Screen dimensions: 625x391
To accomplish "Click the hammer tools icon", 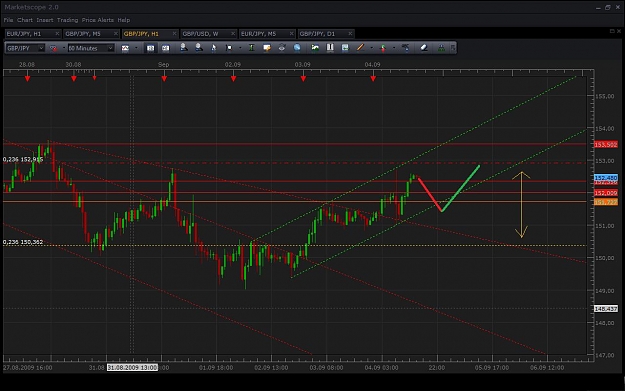I will [405, 48].
